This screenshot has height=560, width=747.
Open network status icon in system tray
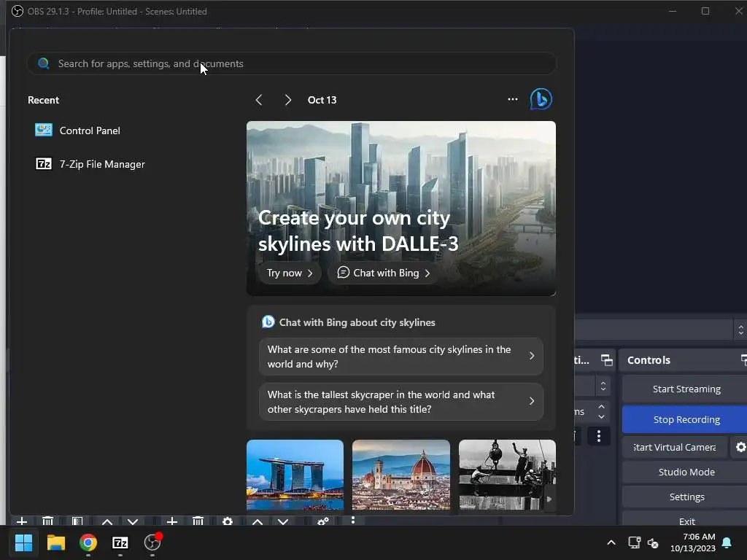(x=634, y=542)
